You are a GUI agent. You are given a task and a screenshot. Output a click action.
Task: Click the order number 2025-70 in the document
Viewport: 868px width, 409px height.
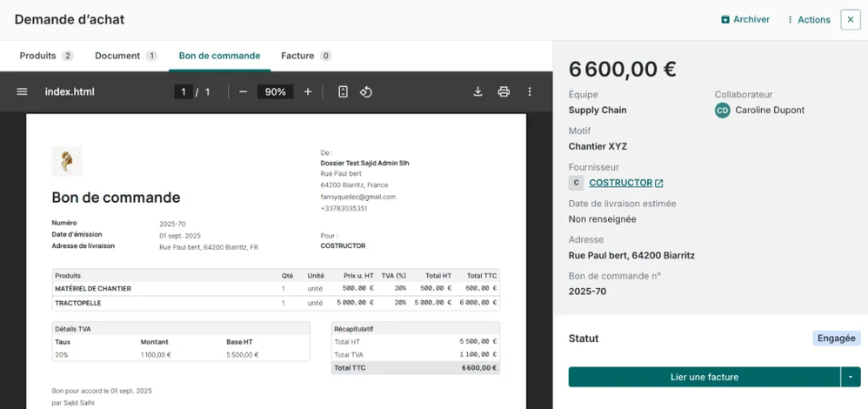click(172, 224)
